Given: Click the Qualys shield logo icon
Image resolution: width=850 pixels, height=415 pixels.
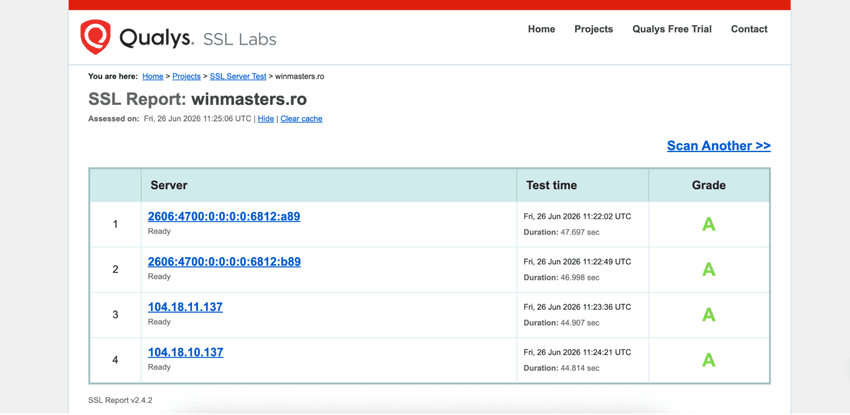Looking at the screenshot, I should click(95, 37).
